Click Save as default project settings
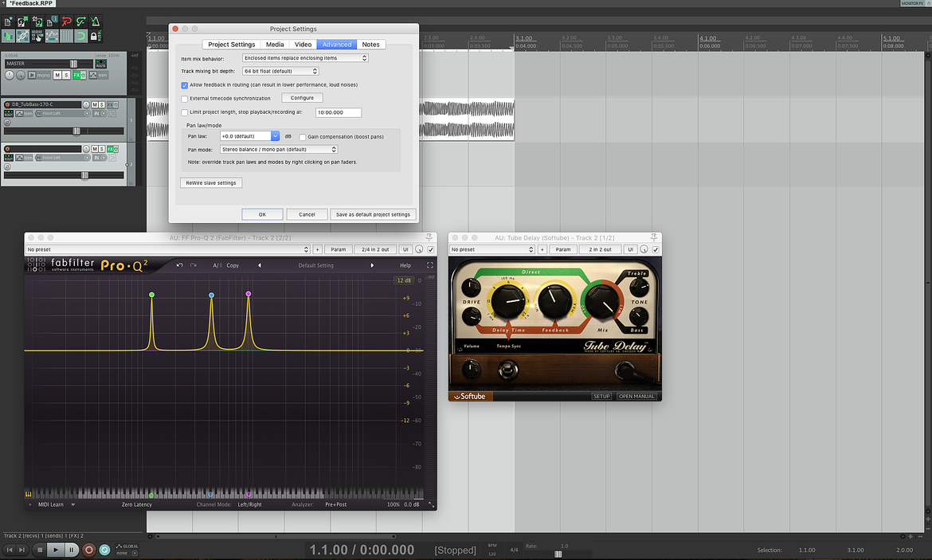The image size is (932, 560). pos(374,214)
